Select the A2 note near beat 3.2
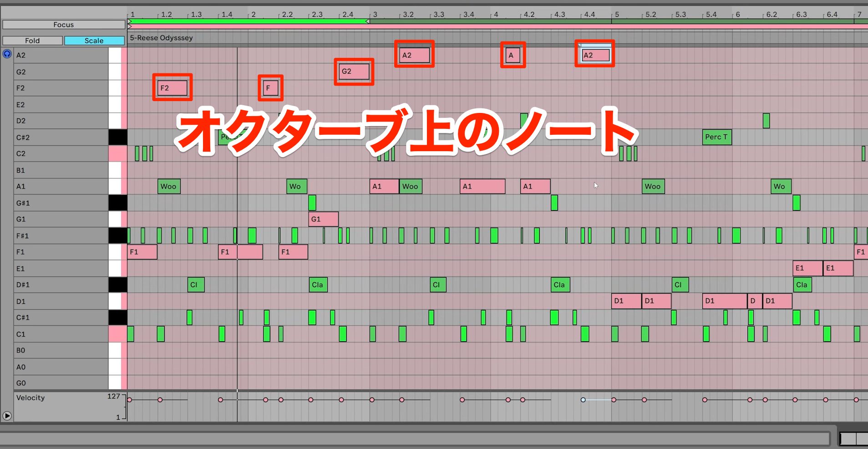The width and height of the screenshot is (868, 449). (414, 55)
